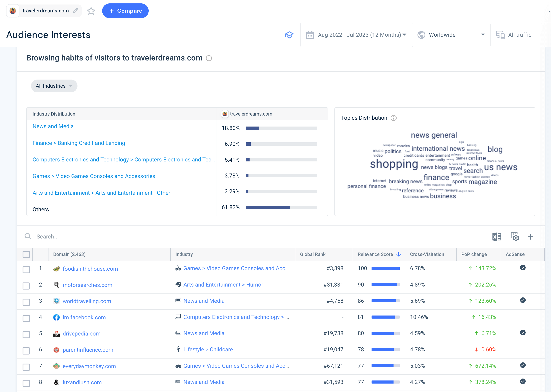The image size is (551, 392).
Task: Add a metric with the plus icon
Action: (x=530, y=236)
